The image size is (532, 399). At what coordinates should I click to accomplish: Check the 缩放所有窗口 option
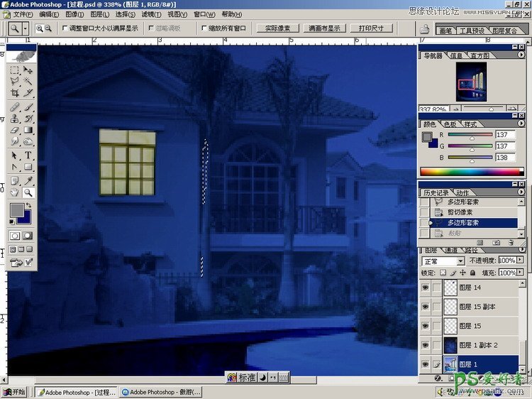[205, 28]
